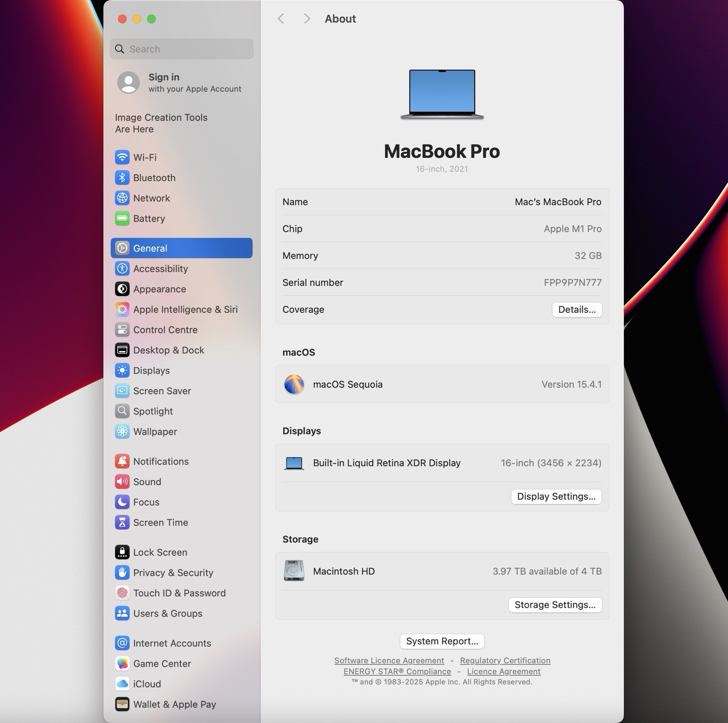Screen dimensions: 728x723
Task: Click the Built-in display laptop icon
Action: 294,463
